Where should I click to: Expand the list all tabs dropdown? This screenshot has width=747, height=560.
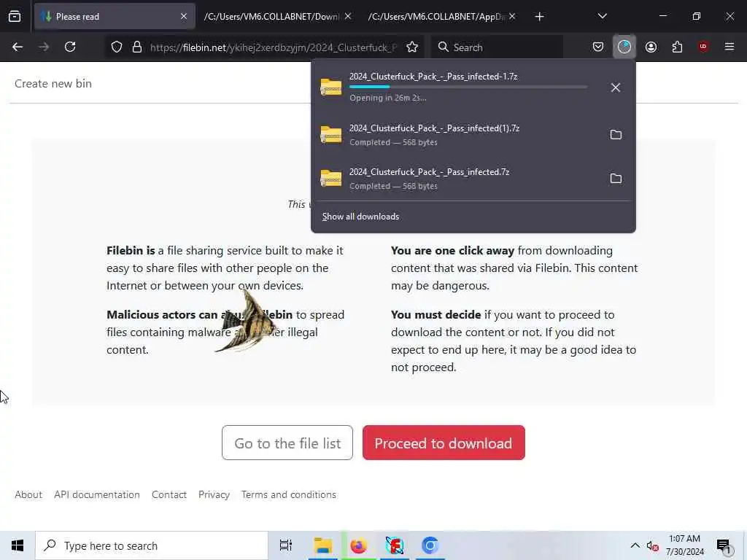(602, 17)
